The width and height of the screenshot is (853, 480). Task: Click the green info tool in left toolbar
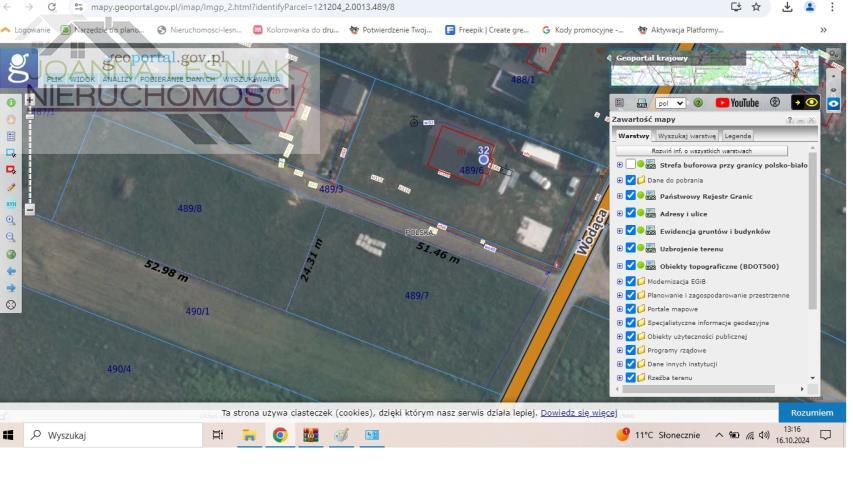[11, 102]
